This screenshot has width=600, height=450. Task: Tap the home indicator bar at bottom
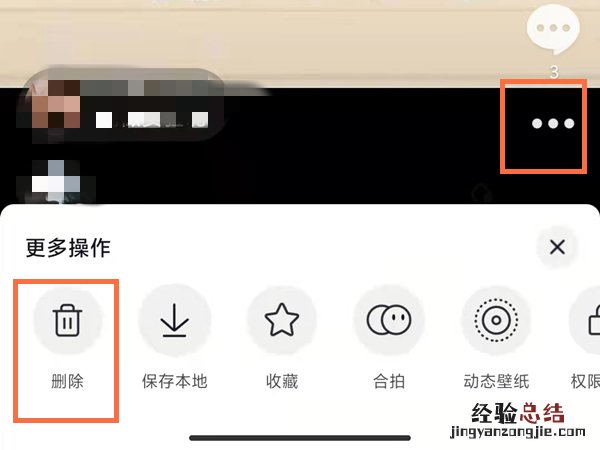(300, 437)
